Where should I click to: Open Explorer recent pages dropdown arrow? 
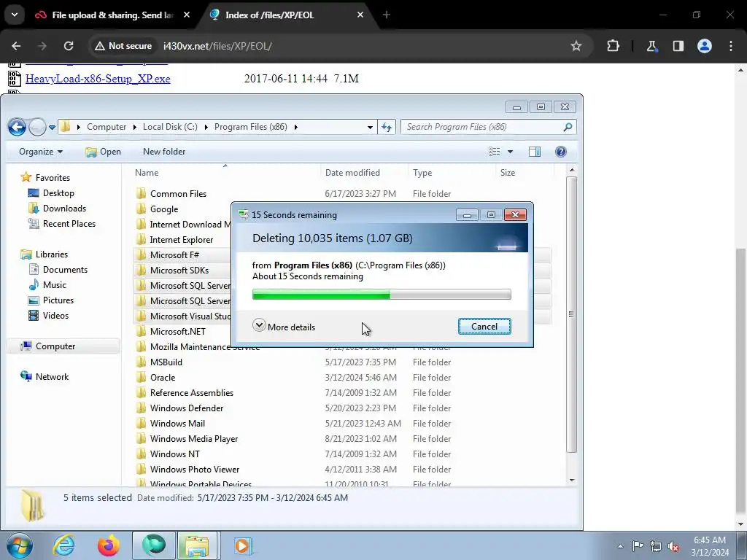[52, 127]
